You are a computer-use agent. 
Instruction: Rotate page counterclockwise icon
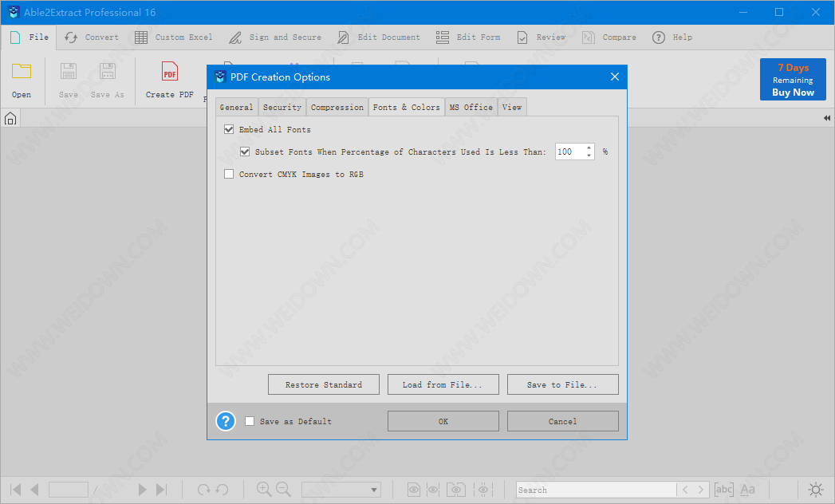point(222,489)
